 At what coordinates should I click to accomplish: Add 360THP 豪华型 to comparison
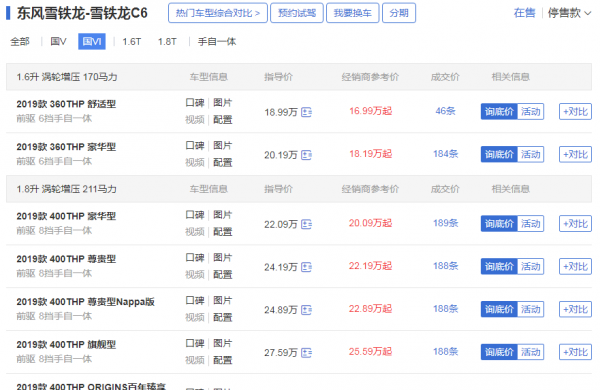pyautogui.click(x=576, y=155)
